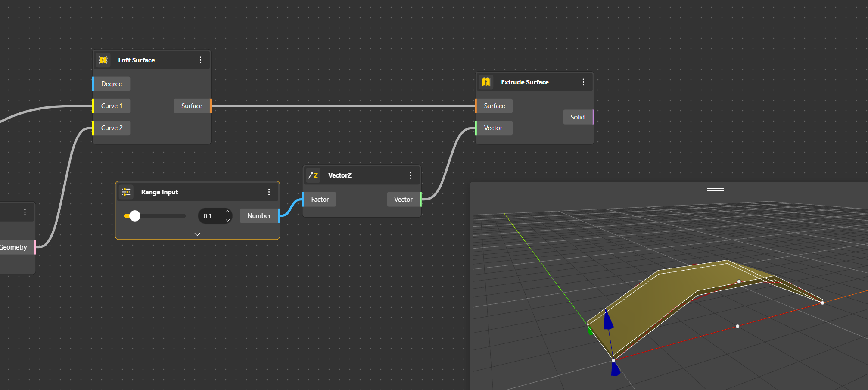This screenshot has height=390, width=868.
Task: Click the Loft Surface title text
Action: tap(137, 60)
